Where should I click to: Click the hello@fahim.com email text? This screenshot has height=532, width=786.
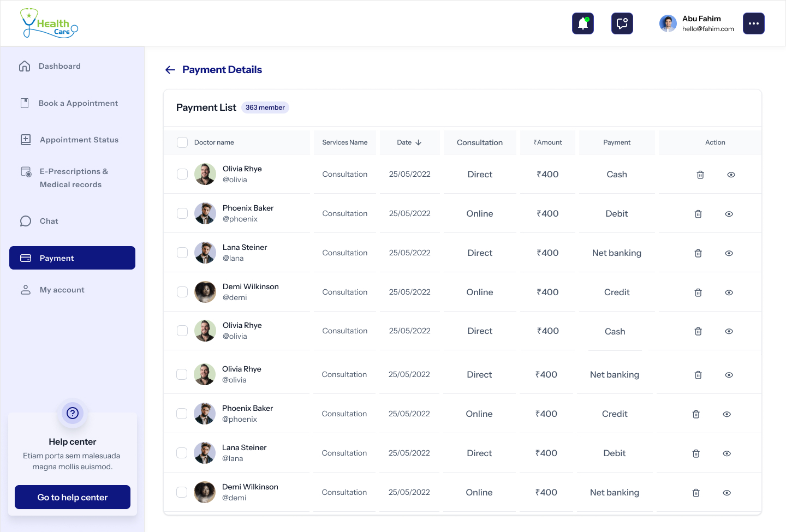point(708,29)
